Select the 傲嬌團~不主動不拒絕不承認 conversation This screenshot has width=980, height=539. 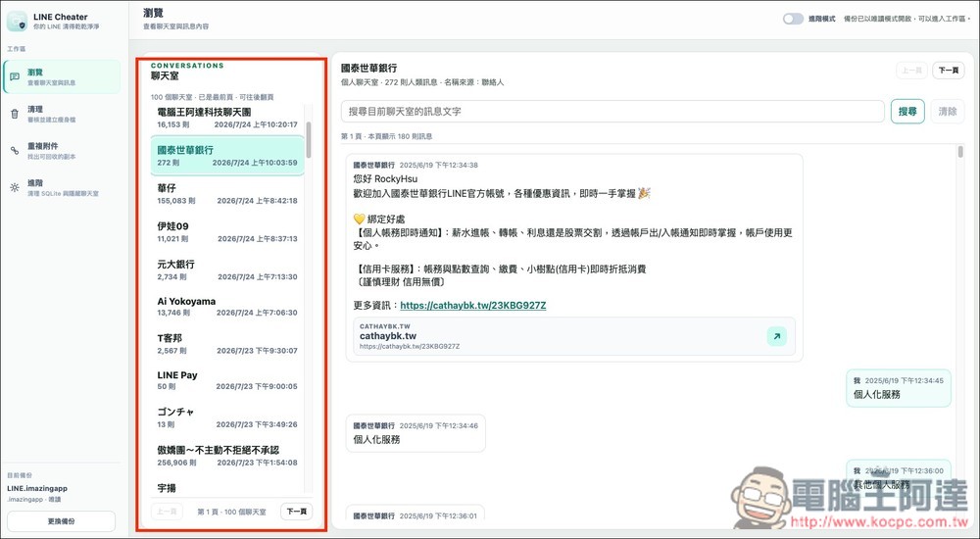pyautogui.click(x=227, y=456)
